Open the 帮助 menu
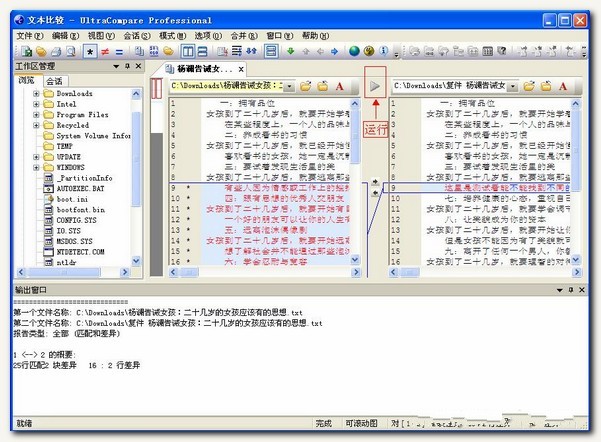 (315, 36)
